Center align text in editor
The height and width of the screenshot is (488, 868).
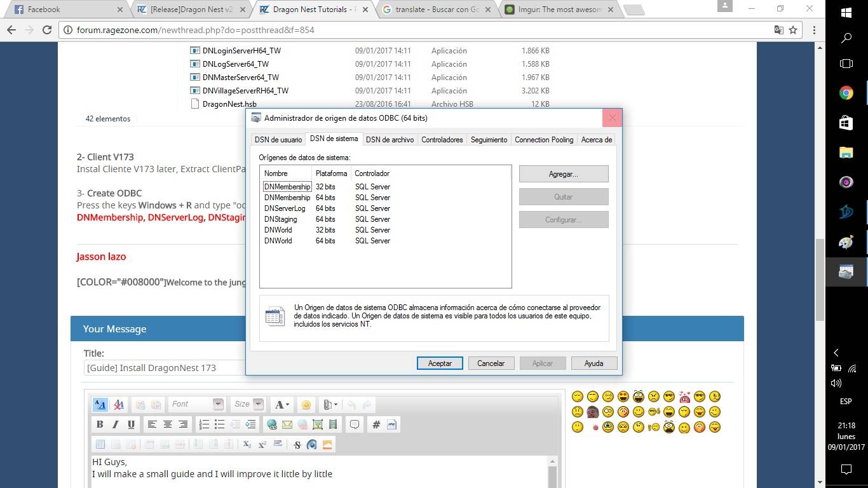click(x=168, y=424)
